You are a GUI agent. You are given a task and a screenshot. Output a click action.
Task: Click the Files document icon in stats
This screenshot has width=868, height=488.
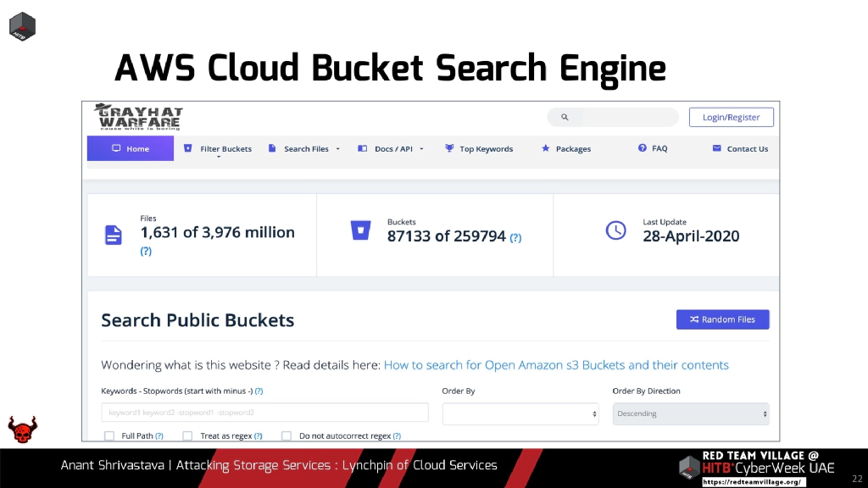114,235
